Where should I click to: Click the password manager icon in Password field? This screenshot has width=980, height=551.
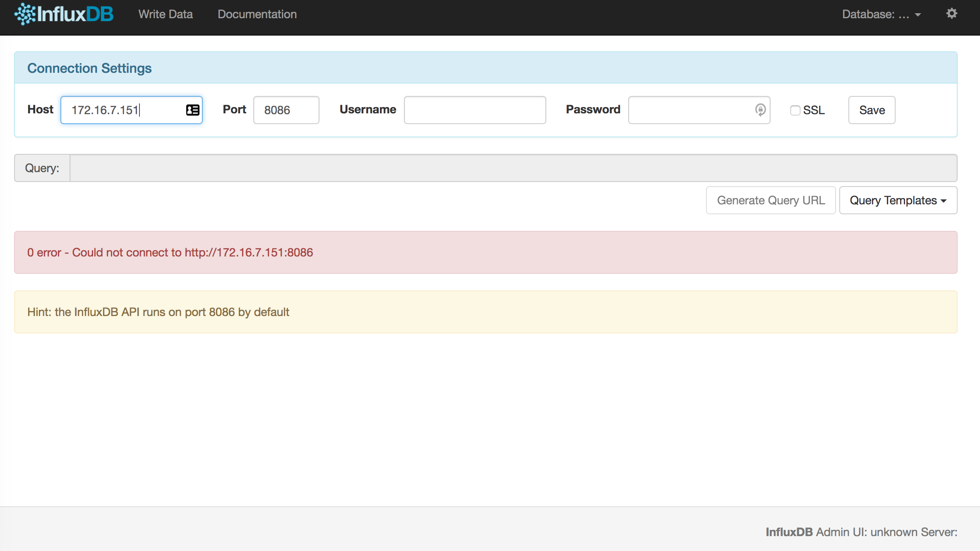pyautogui.click(x=760, y=110)
